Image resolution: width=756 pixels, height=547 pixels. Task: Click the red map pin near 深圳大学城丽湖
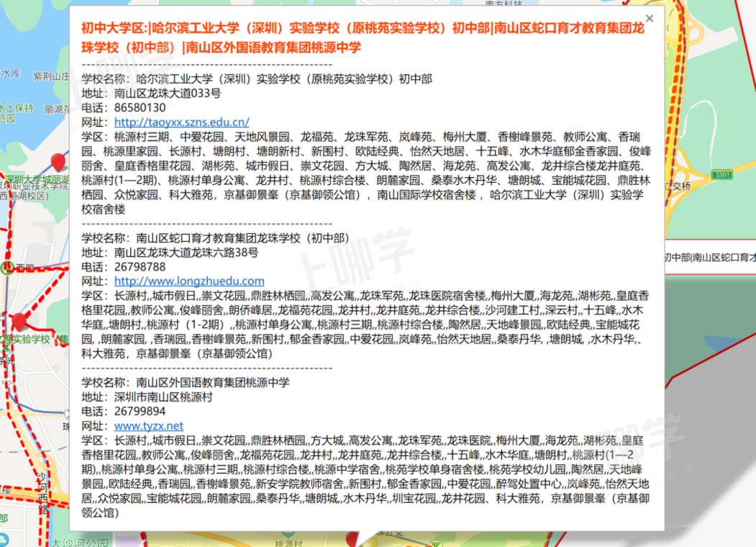[58, 162]
